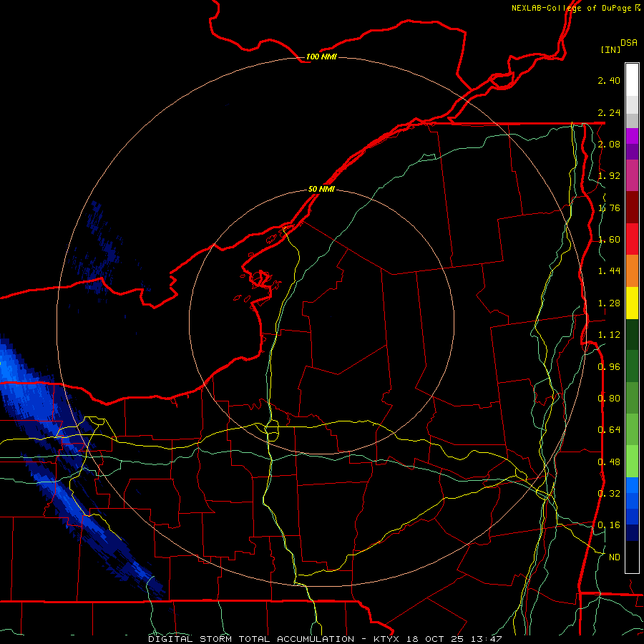The image size is (644, 644).
Task: Click the 1.76 legend value
Action: (609, 208)
